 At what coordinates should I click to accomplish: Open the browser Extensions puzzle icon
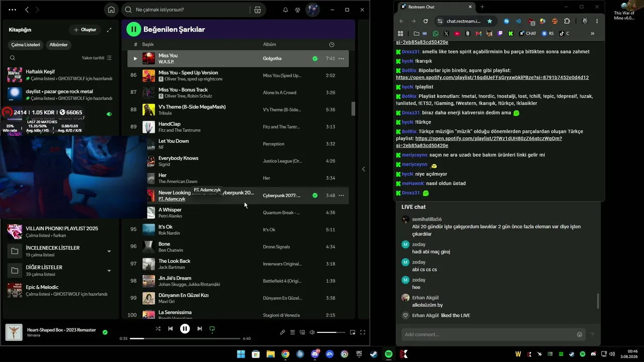tap(567, 21)
